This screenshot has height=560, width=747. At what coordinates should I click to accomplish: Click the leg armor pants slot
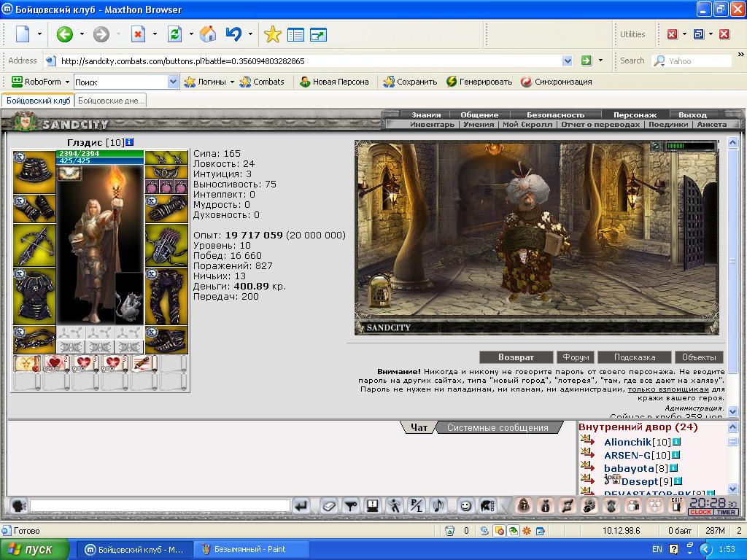point(166,296)
